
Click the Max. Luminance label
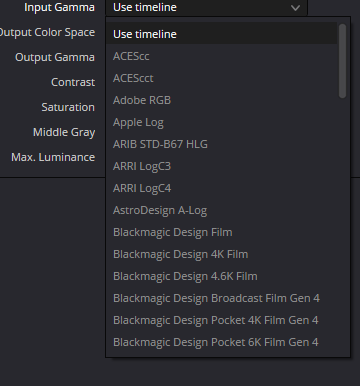click(53, 157)
